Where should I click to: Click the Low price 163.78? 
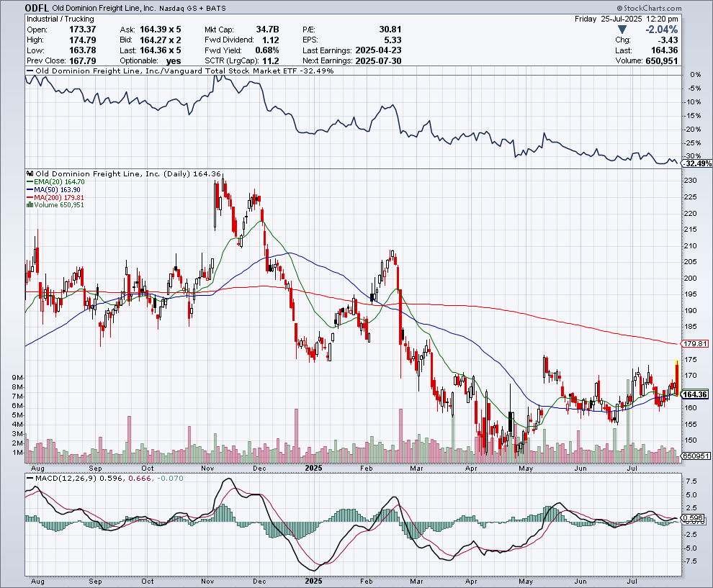point(82,50)
